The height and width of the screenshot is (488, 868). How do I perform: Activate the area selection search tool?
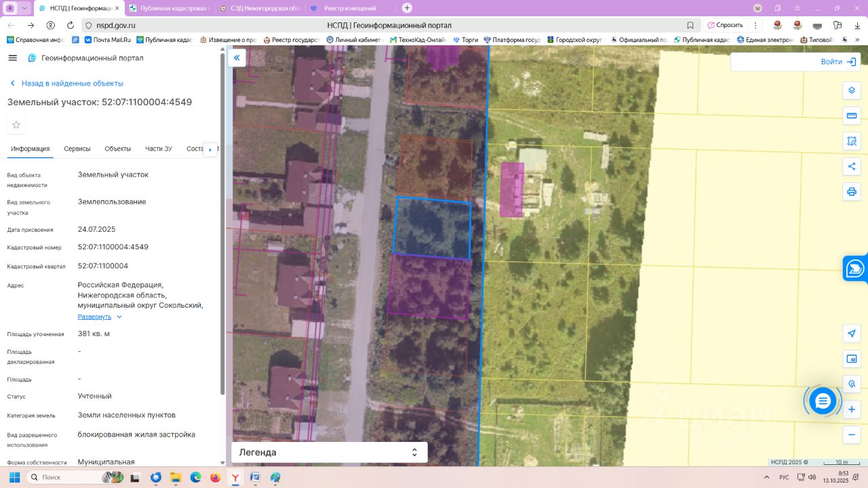pos(852,141)
